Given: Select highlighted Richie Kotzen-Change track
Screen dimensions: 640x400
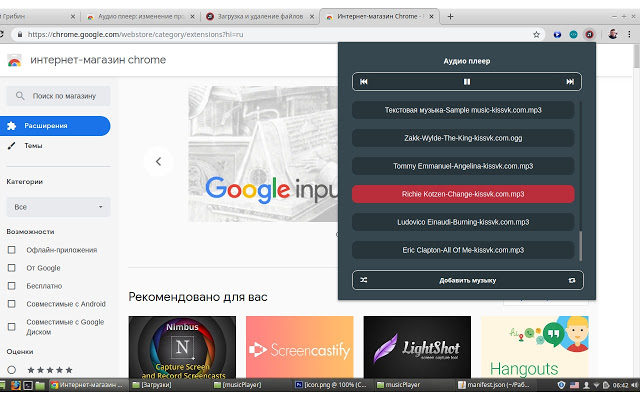Looking at the screenshot, I should point(463,194).
